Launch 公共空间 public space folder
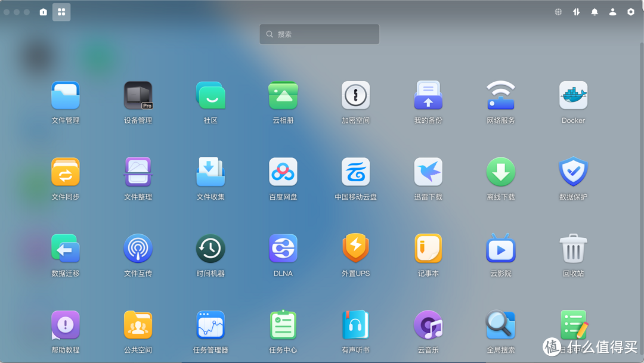This screenshot has width=644, height=363. click(138, 325)
